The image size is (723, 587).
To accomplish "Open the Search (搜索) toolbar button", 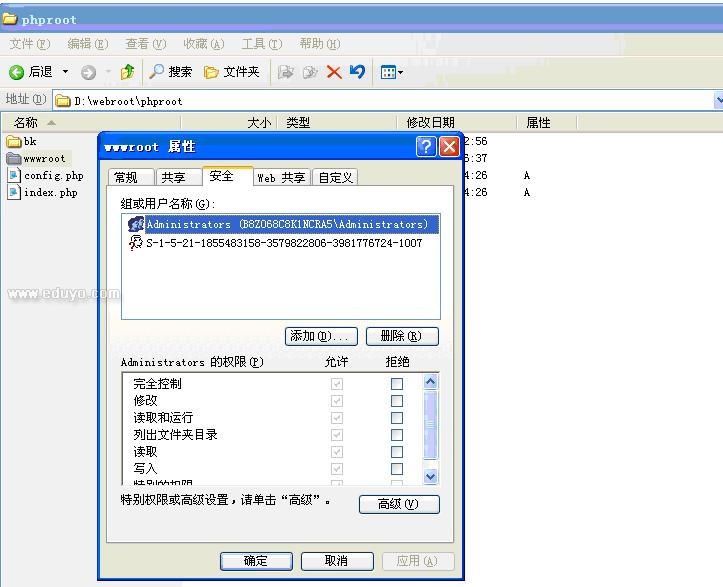I will coord(171,72).
